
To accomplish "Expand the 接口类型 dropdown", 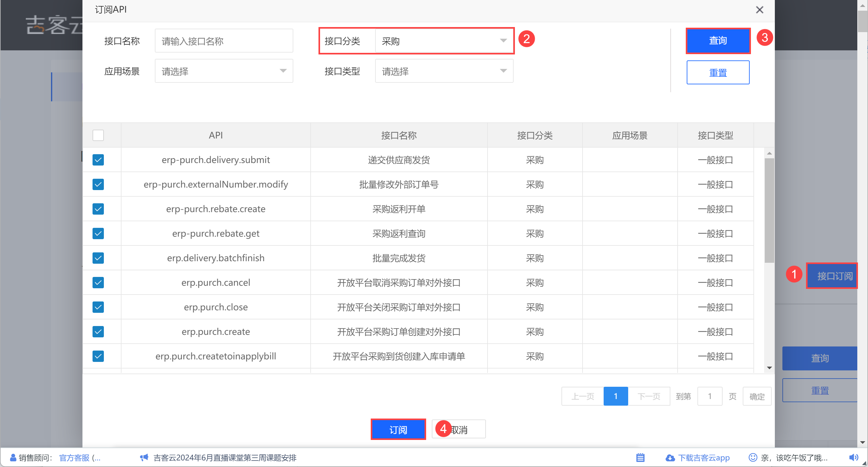I will (444, 71).
